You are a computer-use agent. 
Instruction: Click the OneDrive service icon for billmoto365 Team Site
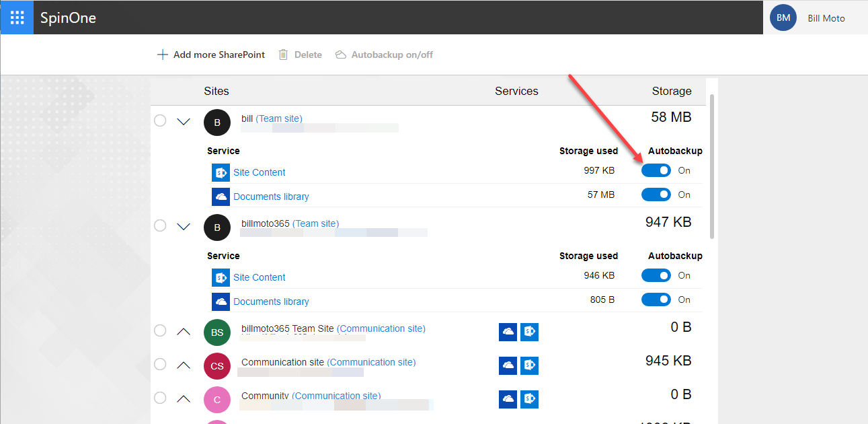pyautogui.click(x=508, y=332)
